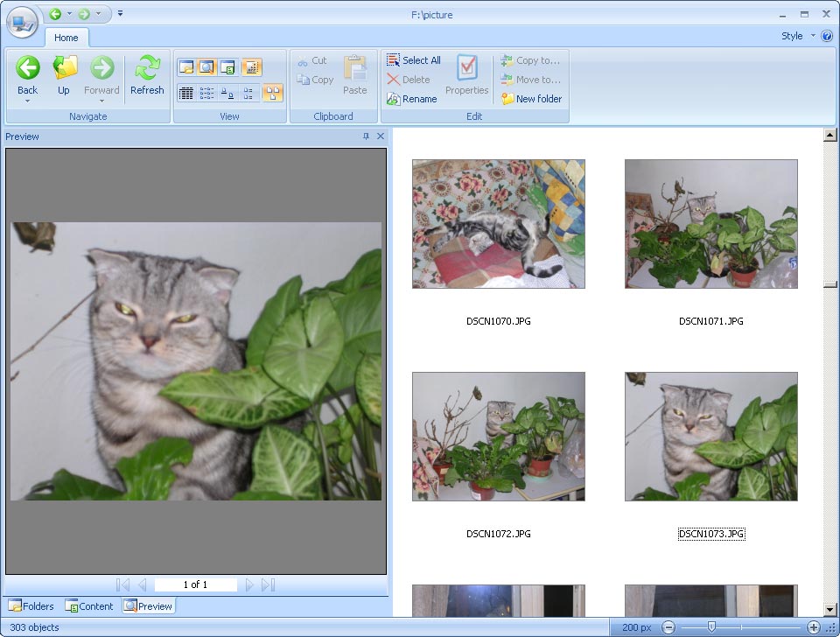Toggle the thumbnails view mode button
This screenshot has width=840, height=637.
272,93
